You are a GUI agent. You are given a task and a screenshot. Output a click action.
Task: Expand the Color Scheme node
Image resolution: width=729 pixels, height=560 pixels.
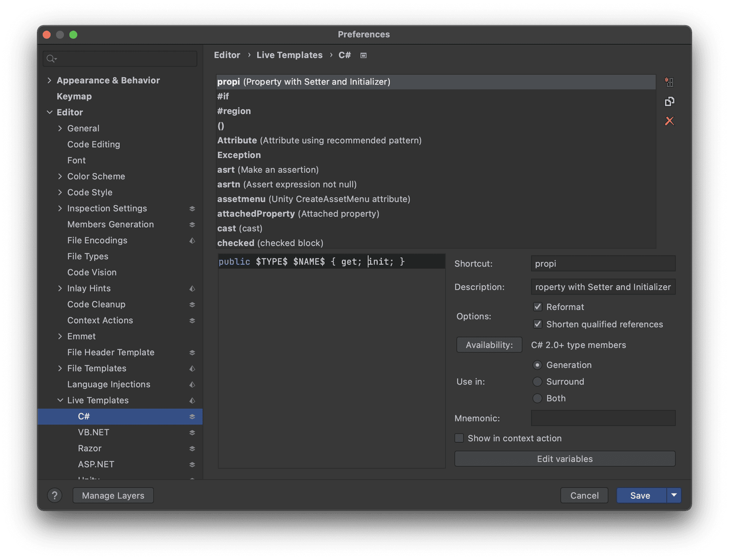[60, 176]
